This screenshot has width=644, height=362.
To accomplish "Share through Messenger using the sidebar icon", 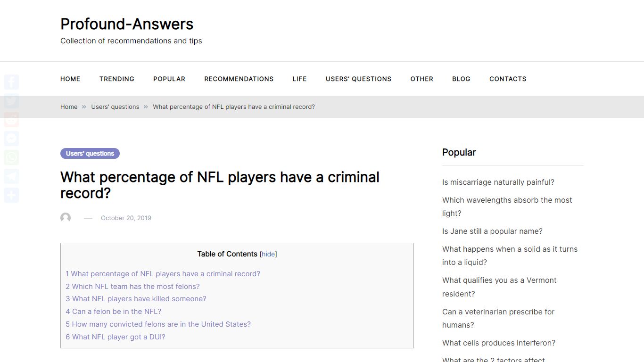I will click(x=11, y=139).
